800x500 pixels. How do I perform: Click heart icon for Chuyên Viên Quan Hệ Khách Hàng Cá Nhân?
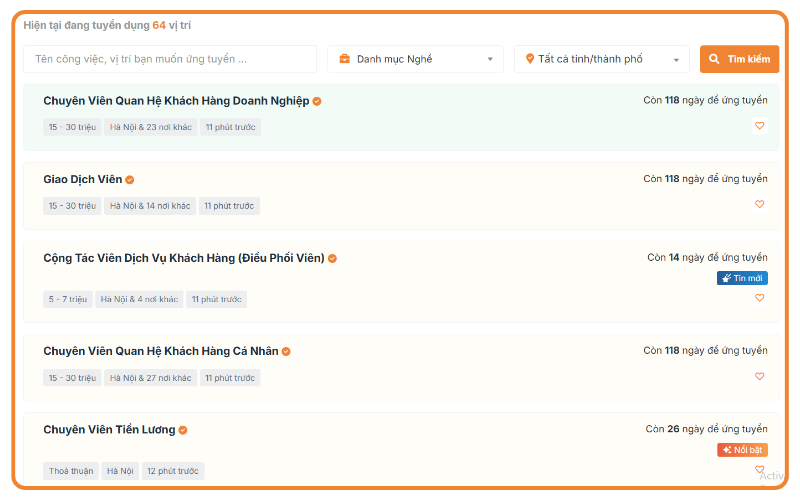click(x=759, y=377)
